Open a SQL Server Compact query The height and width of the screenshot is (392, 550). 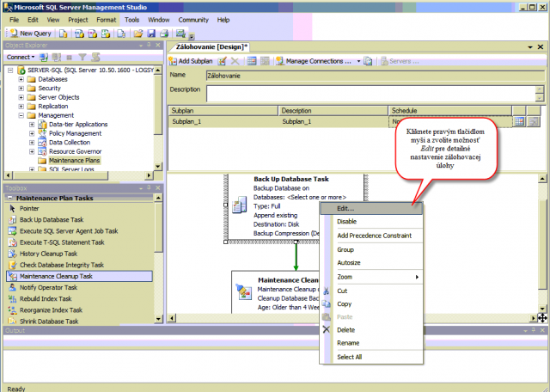click(x=121, y=34)
